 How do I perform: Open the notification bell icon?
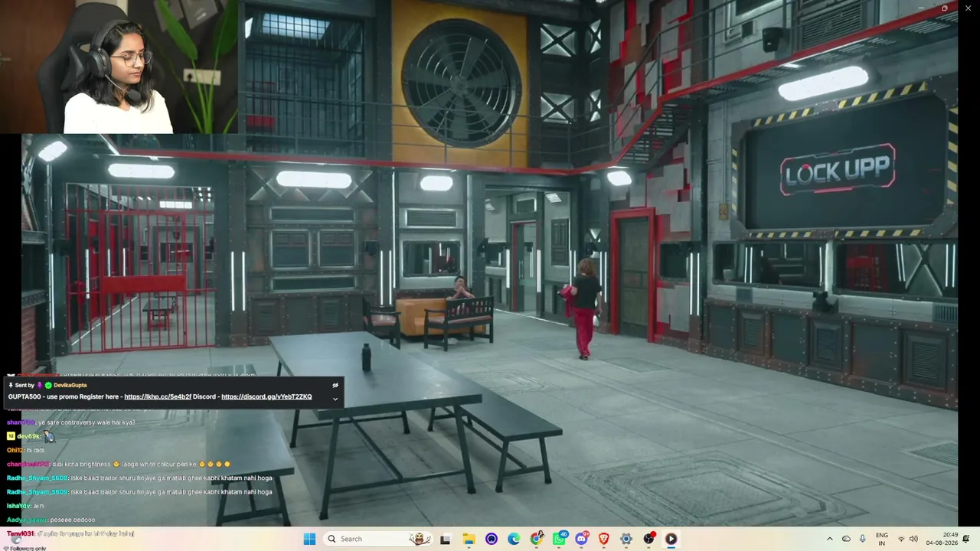point(966,539)
